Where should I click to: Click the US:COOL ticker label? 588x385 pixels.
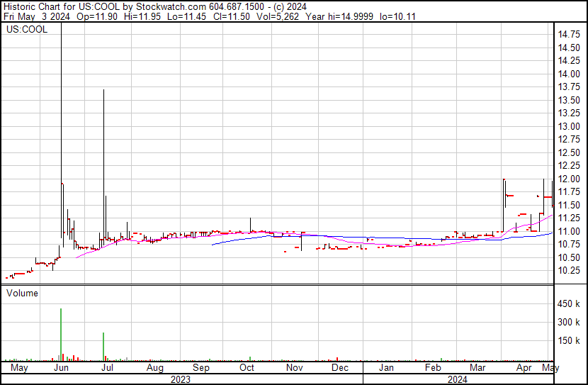pyautogui.click(x=27, y=30)
